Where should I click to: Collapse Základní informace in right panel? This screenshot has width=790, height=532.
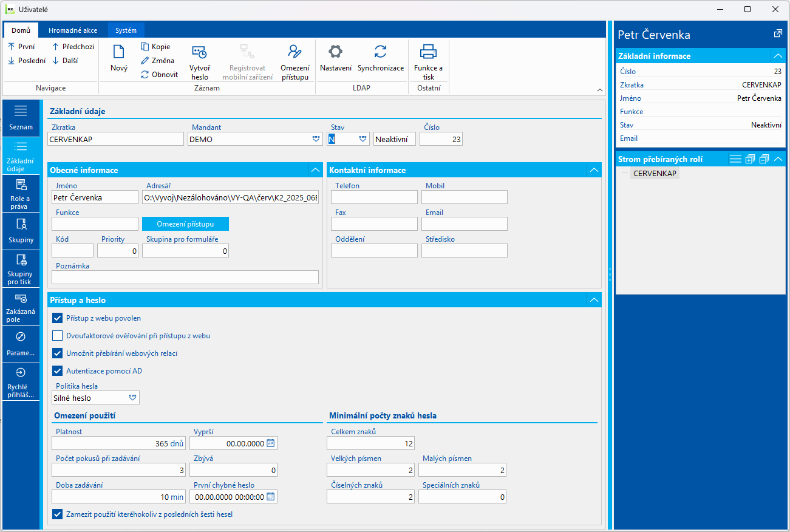coord(777,56)
